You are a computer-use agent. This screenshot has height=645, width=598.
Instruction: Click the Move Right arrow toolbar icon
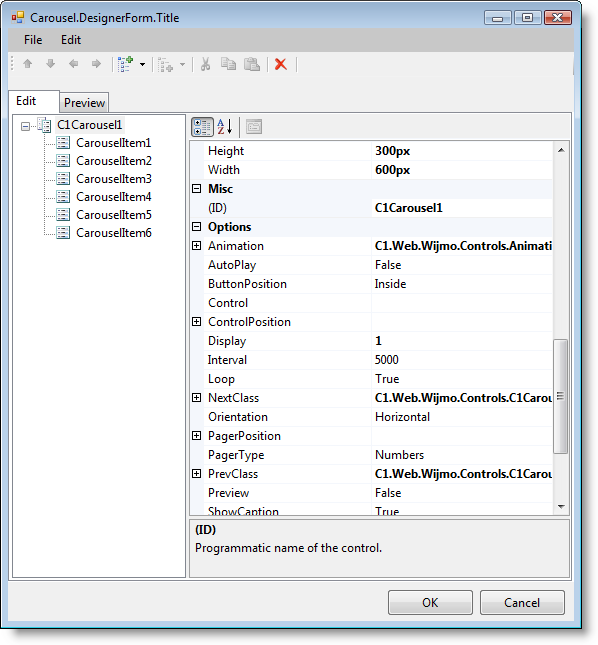coord(96,64)
